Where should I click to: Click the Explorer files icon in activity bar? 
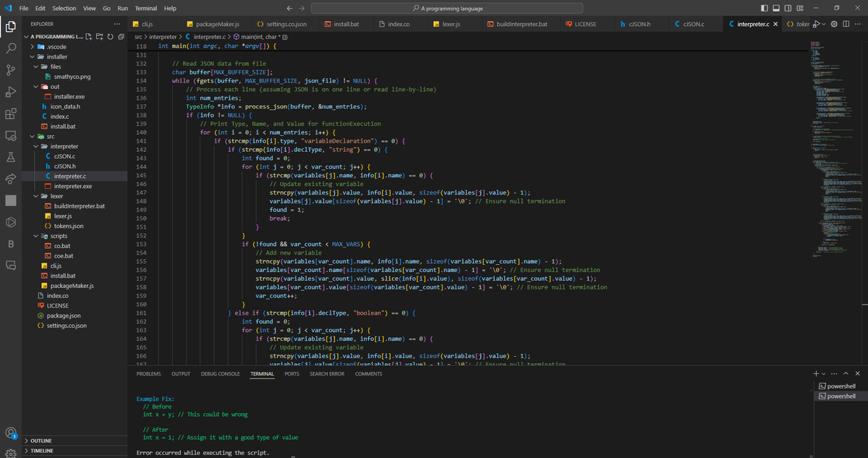(11, 27)
